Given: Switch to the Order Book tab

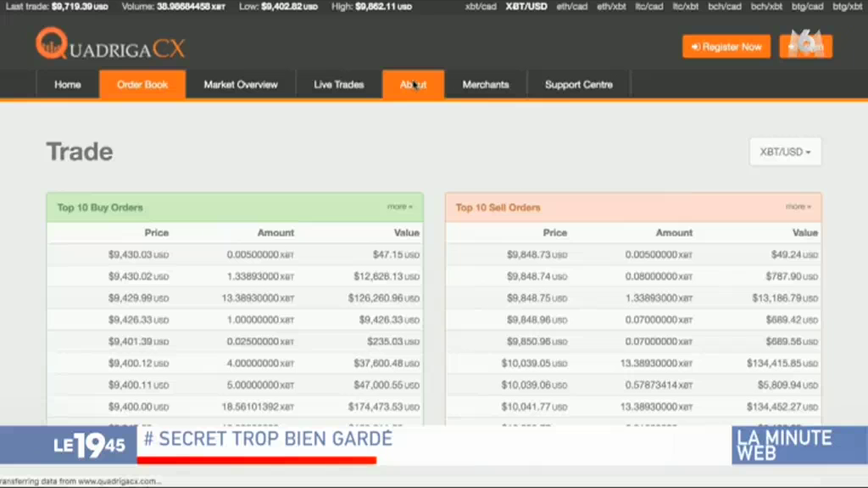Looking at the screenshot, I should click(x=142, y=85).
